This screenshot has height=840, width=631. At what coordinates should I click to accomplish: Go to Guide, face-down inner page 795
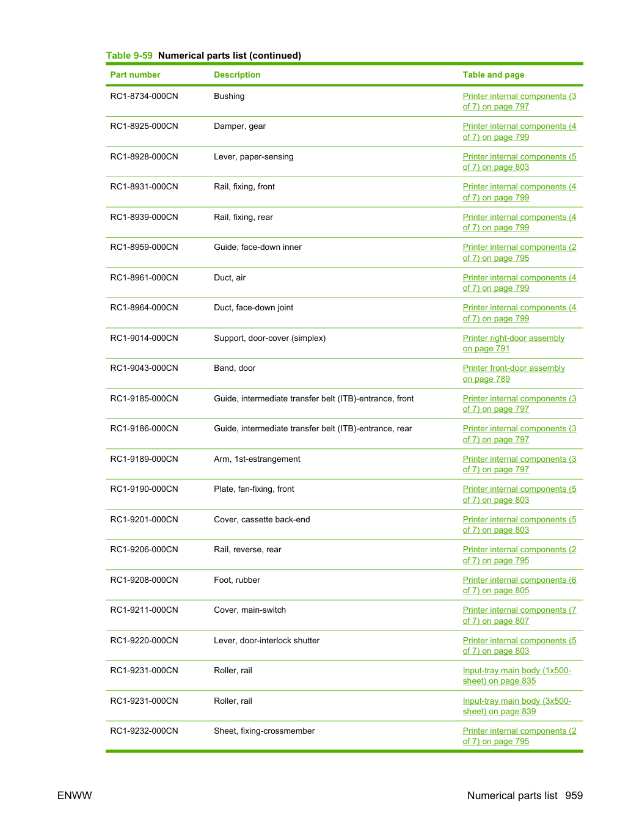(519, 253)
